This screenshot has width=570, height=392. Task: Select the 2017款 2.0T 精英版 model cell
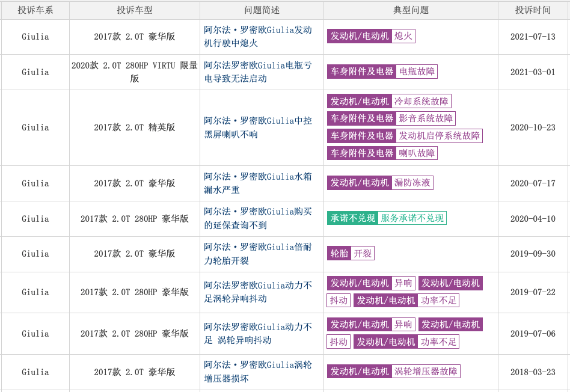[x=135, y=127]
